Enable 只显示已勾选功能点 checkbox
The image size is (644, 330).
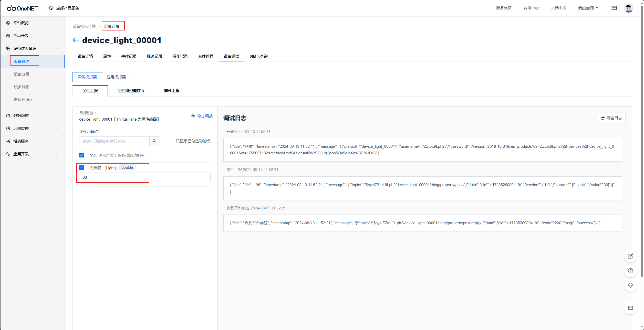[x=168, y=141]
